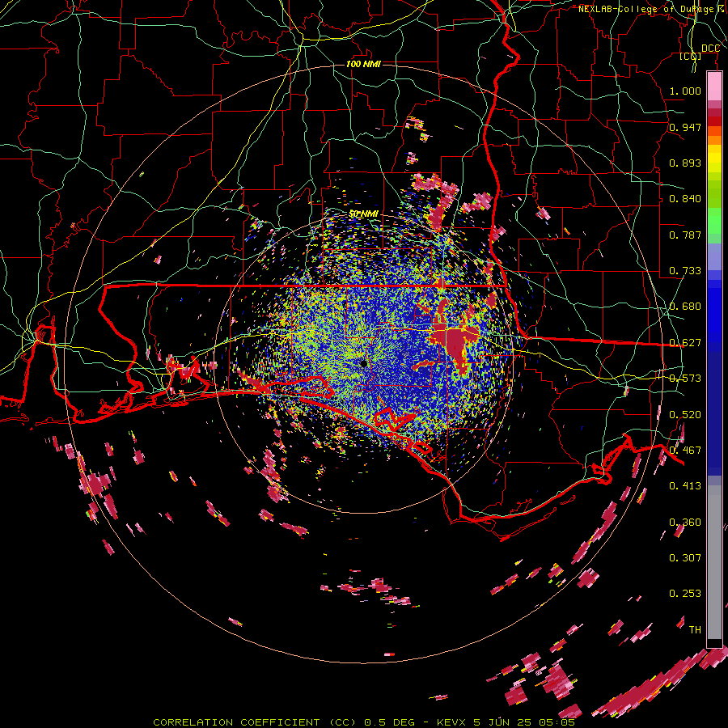Pick the gray band in the color scale
This screenshot has height=728, width=728.
(714, 562)
